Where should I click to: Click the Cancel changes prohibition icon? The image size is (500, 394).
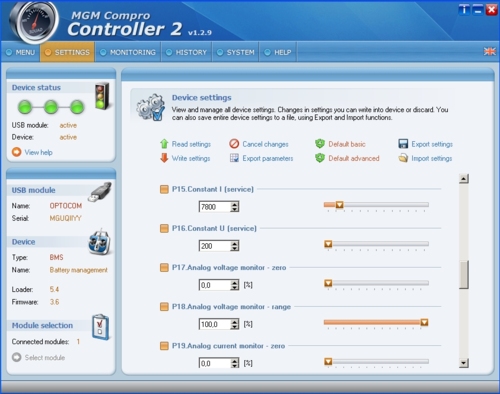click(x=234, y=144)
